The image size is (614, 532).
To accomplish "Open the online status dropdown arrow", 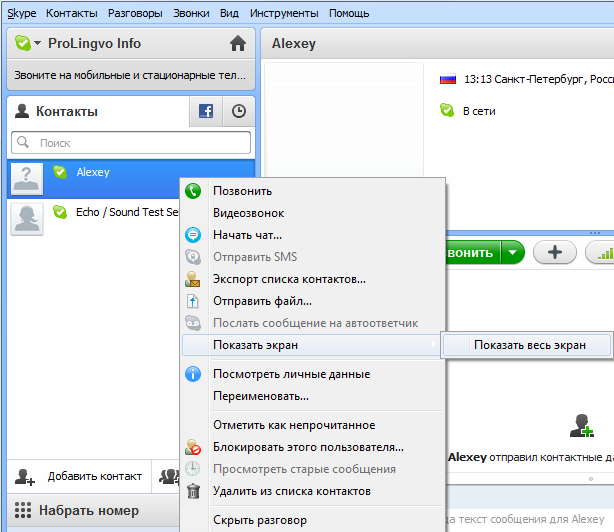I will click(38, 43).
